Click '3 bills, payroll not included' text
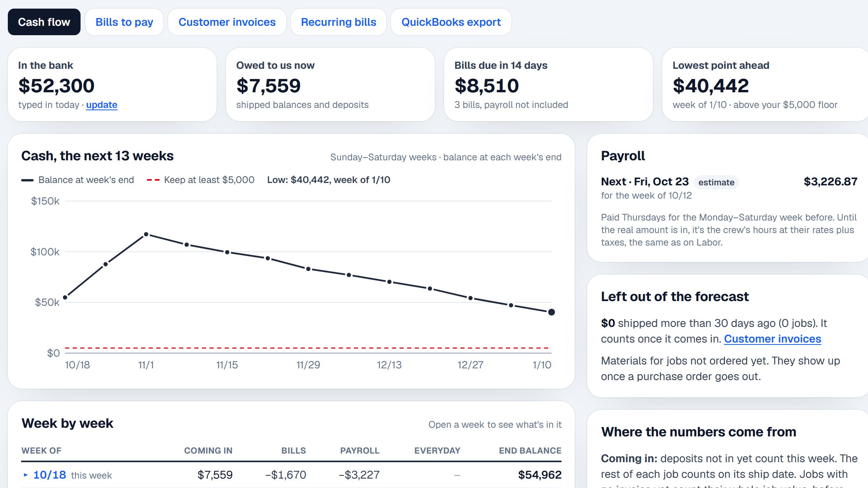868x488 pixels. [x=511, y=105]
